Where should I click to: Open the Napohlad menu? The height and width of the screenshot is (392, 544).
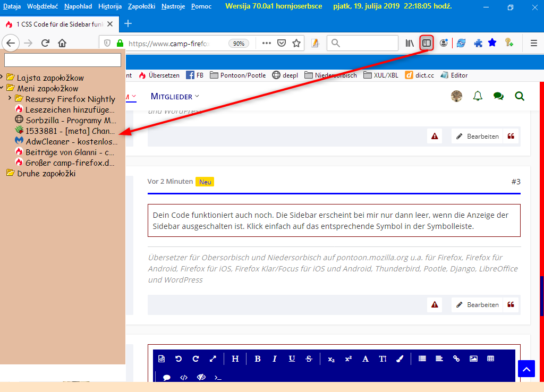pyautogui.click(x=78, y=6)
